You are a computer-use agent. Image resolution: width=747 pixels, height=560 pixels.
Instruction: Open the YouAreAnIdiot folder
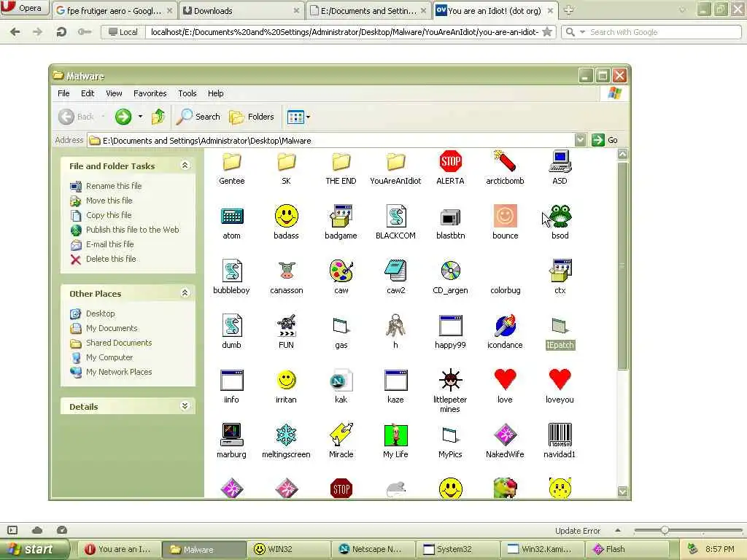click(396, 162)
